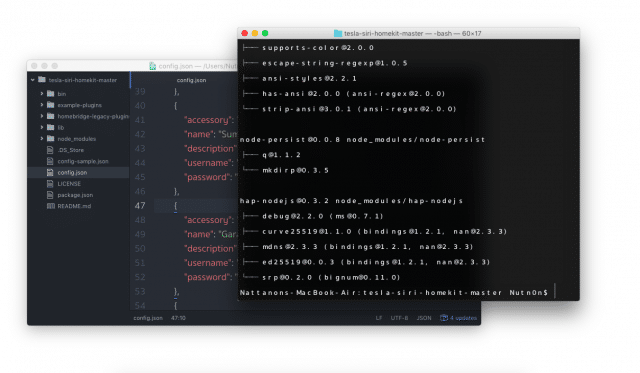This screenshot has height=373, width=640.
Task: Click the node_modules folder name
Action: pos(77,139)
